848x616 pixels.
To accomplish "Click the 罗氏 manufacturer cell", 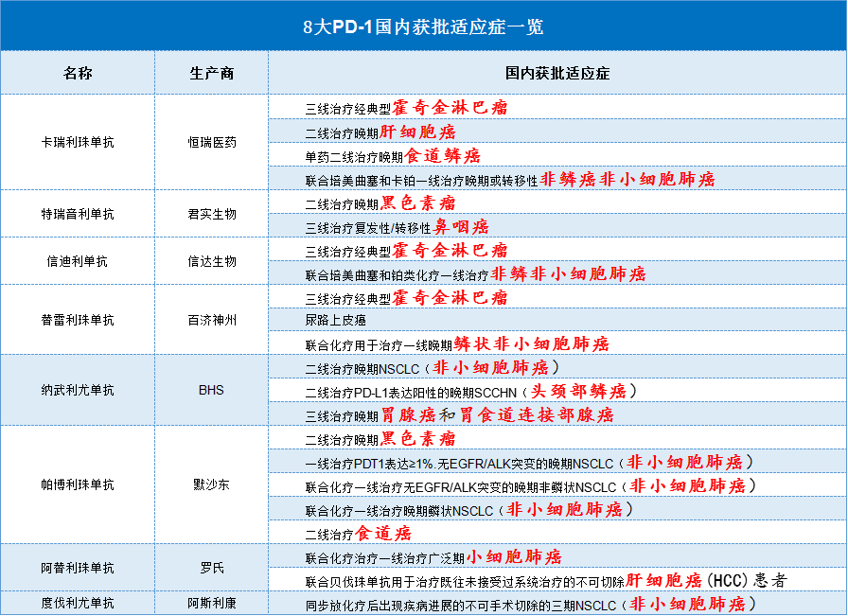I will click(211, 568).
